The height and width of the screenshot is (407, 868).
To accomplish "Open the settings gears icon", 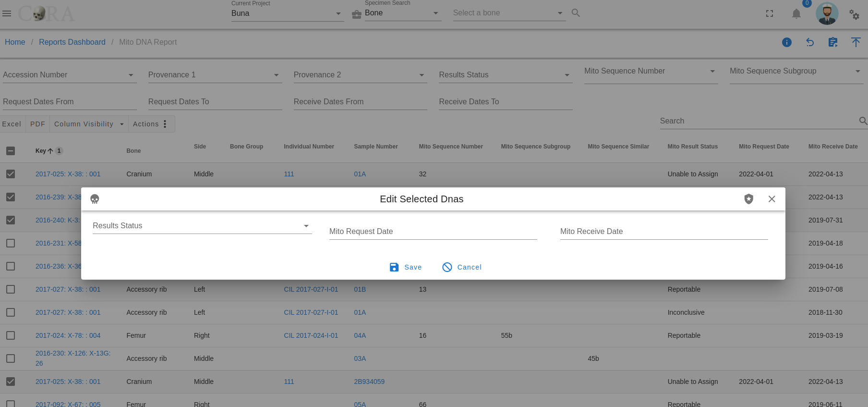I will point(855,14).
